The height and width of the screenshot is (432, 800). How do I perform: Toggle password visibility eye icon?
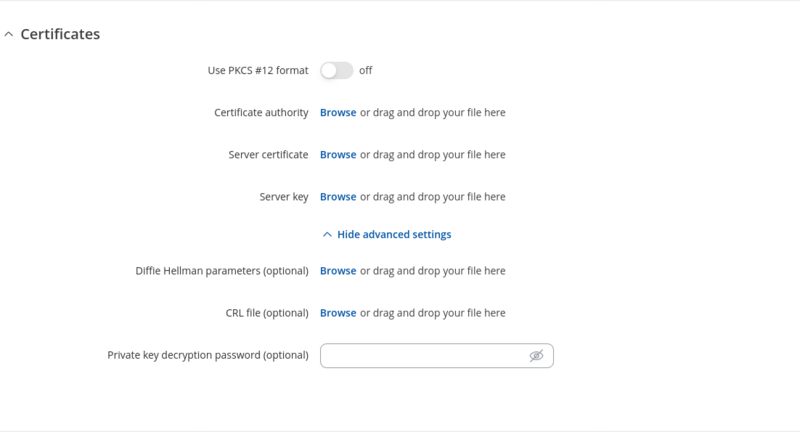click(x=536, y=355)
